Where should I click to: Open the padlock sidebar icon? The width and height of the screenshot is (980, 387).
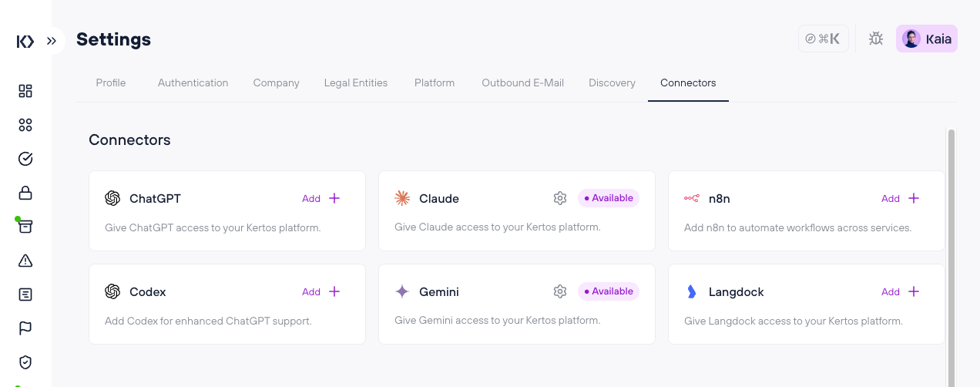tap(25, 193)
